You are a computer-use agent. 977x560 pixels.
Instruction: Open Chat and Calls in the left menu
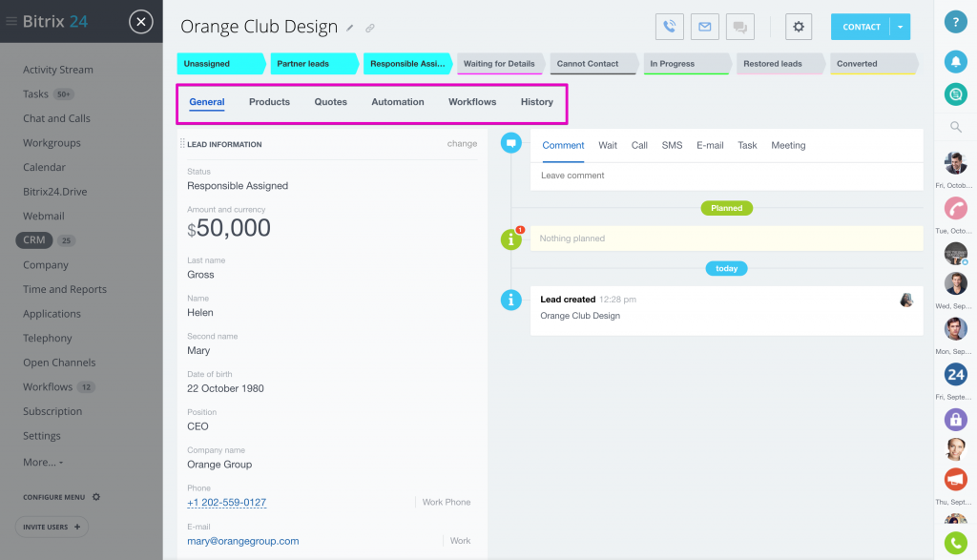coord(56,118)
